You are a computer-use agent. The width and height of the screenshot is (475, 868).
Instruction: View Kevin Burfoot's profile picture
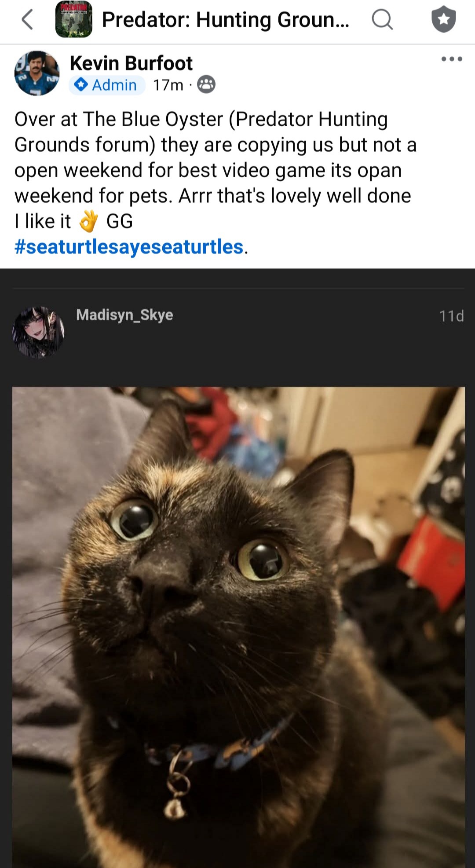pos(37,73)
